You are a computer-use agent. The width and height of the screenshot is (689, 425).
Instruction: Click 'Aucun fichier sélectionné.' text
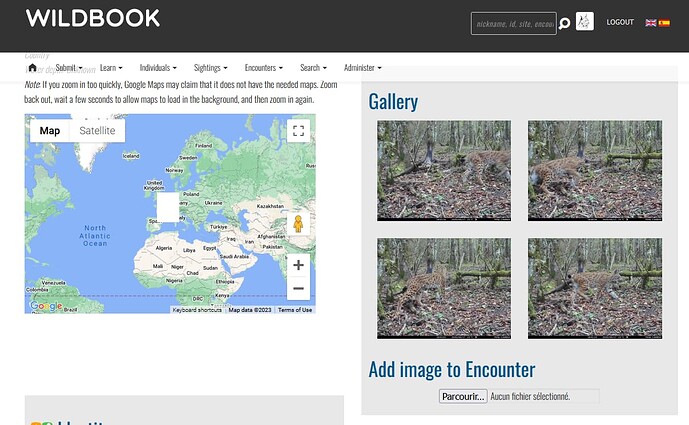[530, 396]
